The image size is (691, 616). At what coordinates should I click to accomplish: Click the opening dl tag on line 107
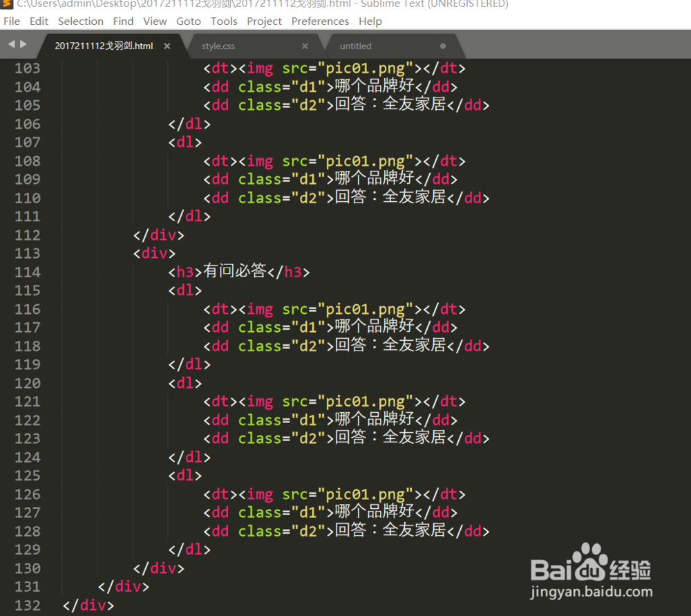(x=184, y=142)
